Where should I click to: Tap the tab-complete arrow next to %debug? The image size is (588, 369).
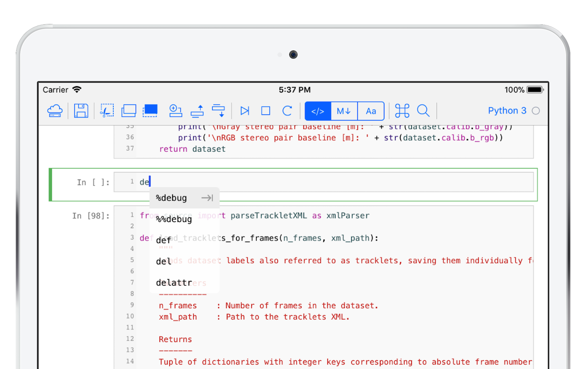(207, 198)
